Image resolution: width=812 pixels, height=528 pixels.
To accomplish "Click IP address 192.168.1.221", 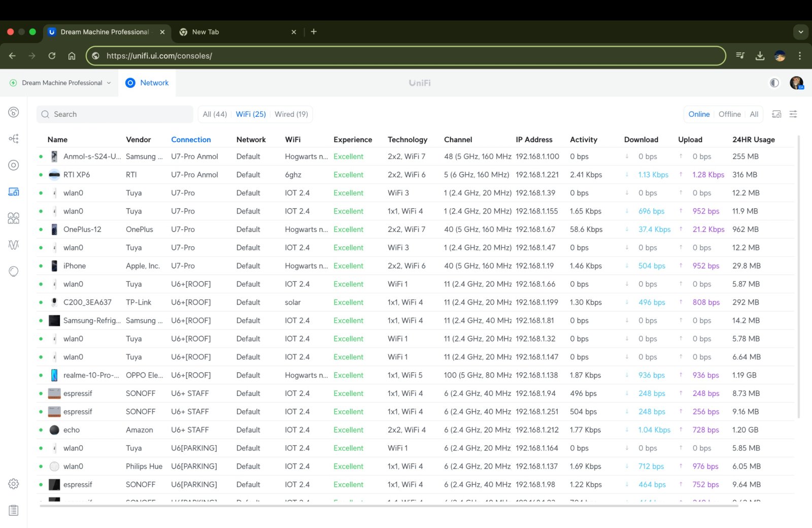I will tap(537, 175).
